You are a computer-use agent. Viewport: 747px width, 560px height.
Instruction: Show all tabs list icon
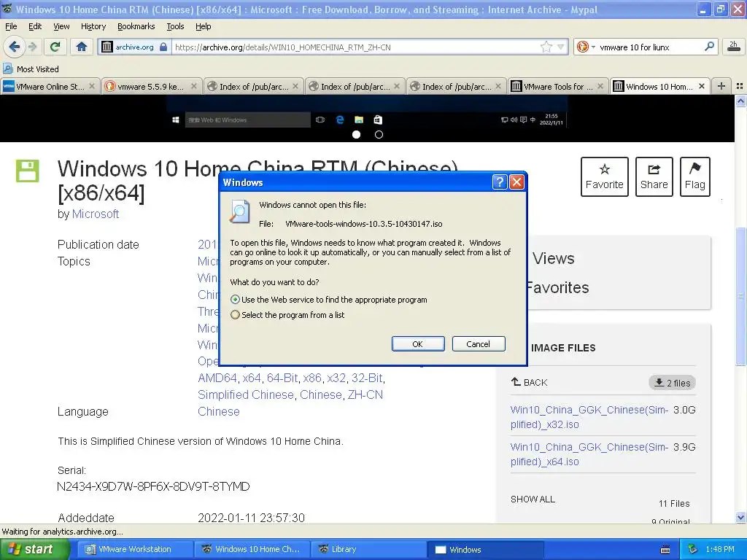pos(740,86)
